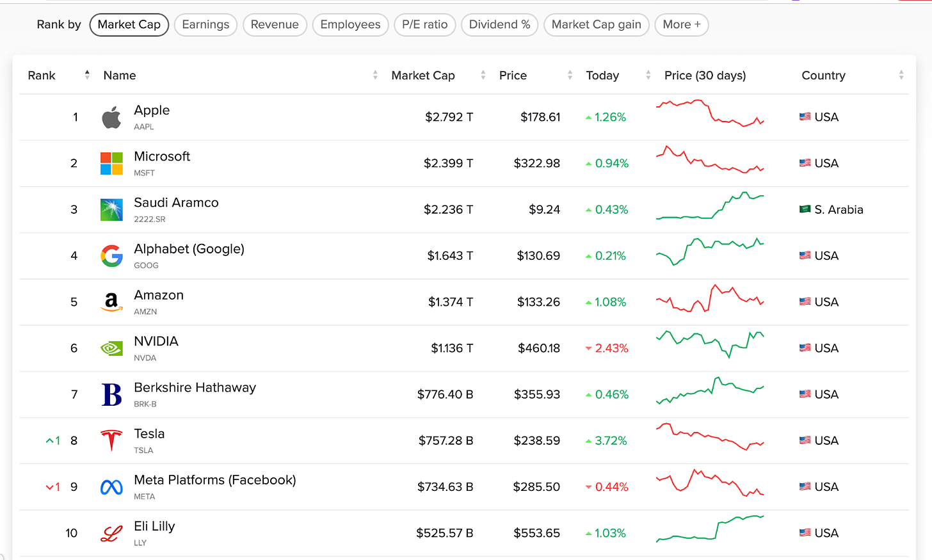This screenshot has width=932, height=560.
Task: Rank companies by Market Cap gain
Action: click(x=597, y=25)
